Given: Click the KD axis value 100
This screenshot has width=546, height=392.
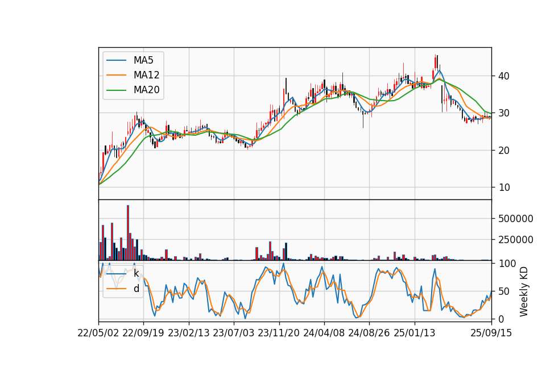Looking at the screenshot, I should coord(507,264).
